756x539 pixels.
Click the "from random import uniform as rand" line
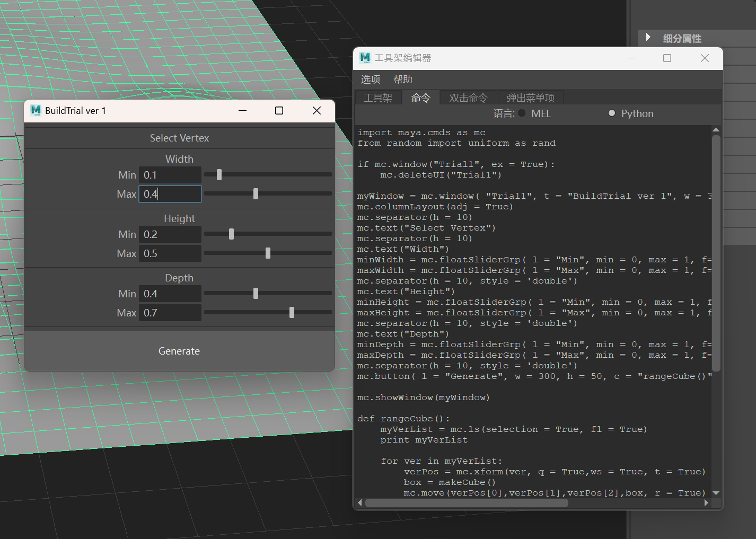[456, 143]
